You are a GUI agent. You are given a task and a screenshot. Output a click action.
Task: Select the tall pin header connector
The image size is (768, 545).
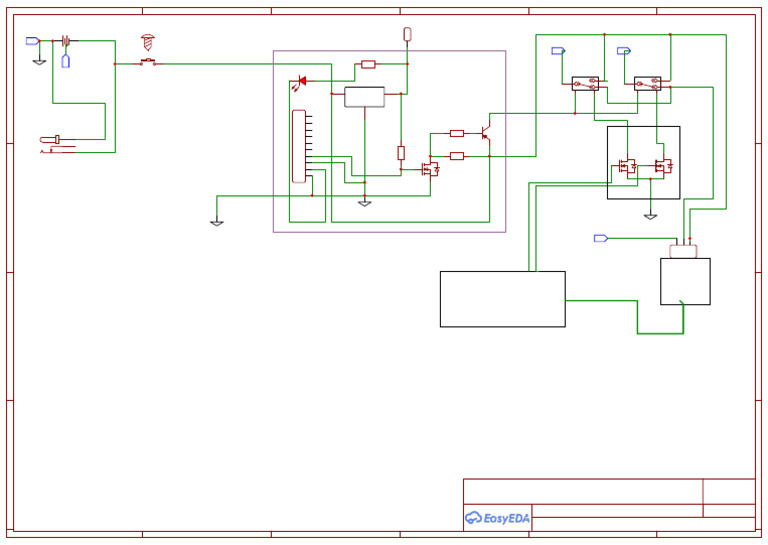(x=299, y=147)
